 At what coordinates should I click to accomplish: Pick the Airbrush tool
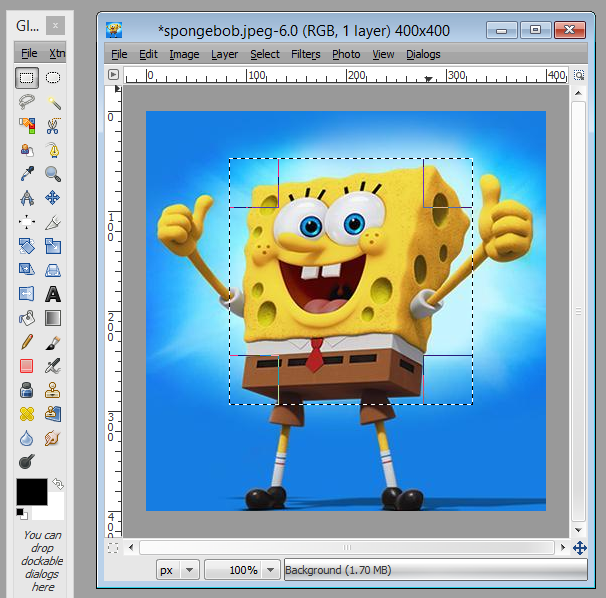53,366
